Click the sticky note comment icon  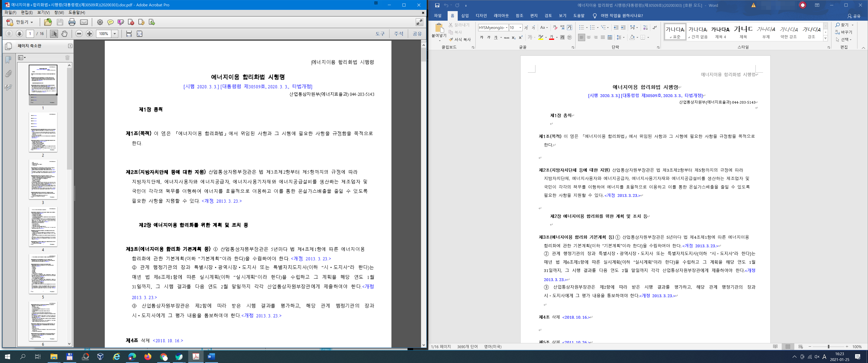(x=110, y=22)
